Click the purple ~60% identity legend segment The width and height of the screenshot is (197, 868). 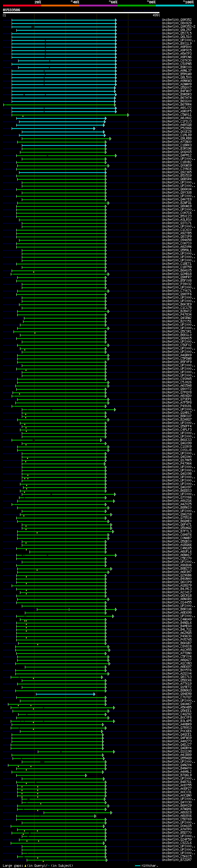[98, 6]
